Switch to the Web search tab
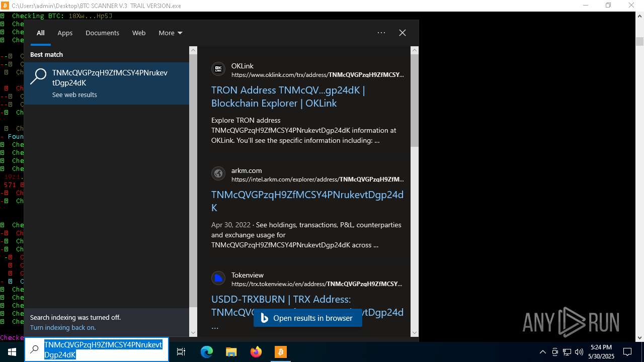Viewport: 644px width, 362px height. point(139,33)
